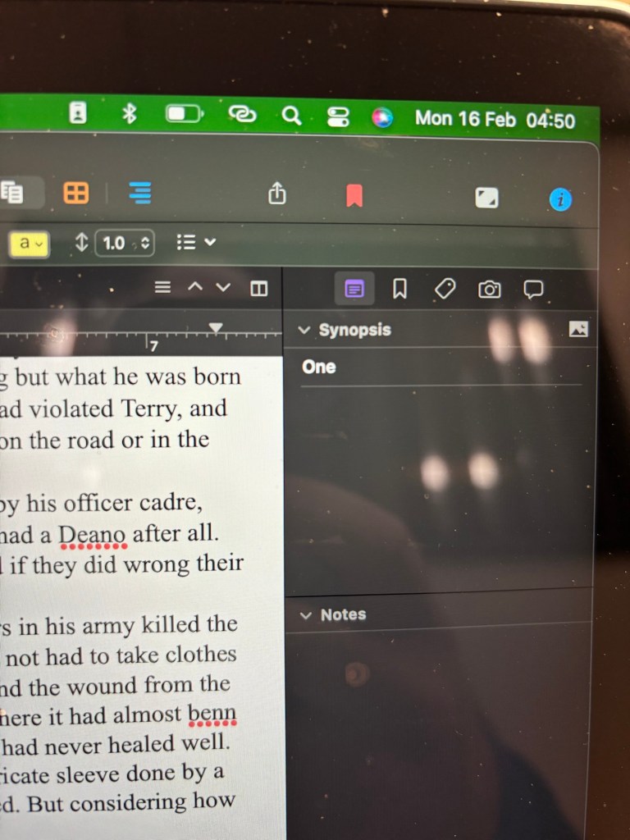Switch to outliner view mode
The height and width of the screenshot is (840, 630).
tap(139, 193)
